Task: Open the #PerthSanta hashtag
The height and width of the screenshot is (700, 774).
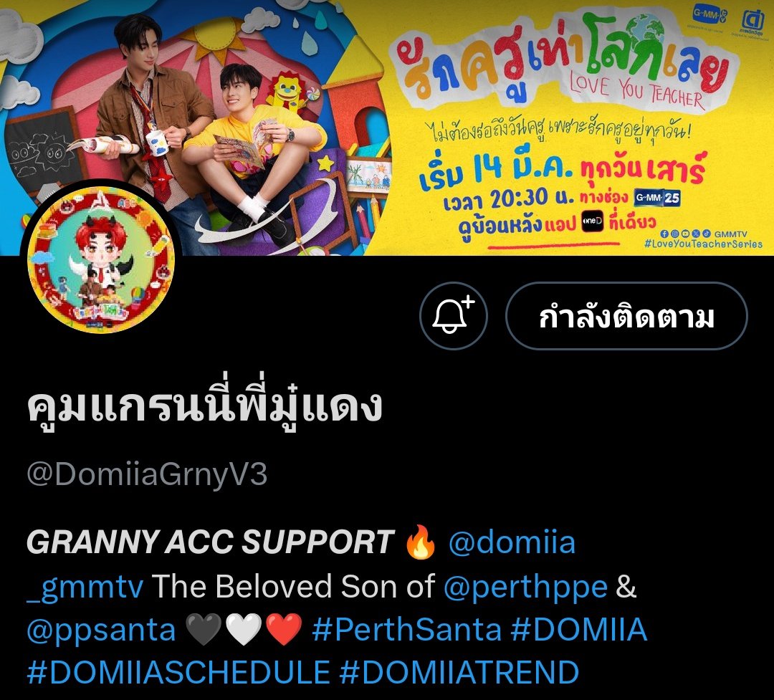Action: (407, 629)
